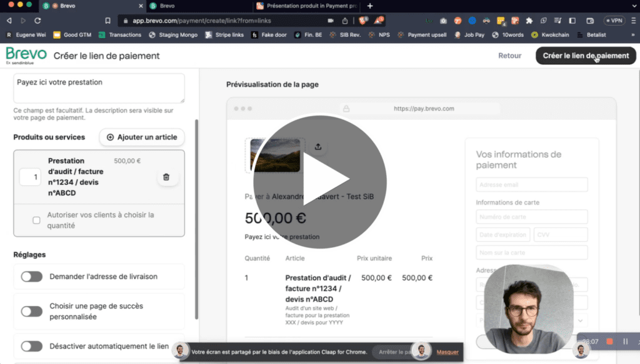The image size is (640, 364).
Task: Click the Retour link
Action: coord(509,56)
